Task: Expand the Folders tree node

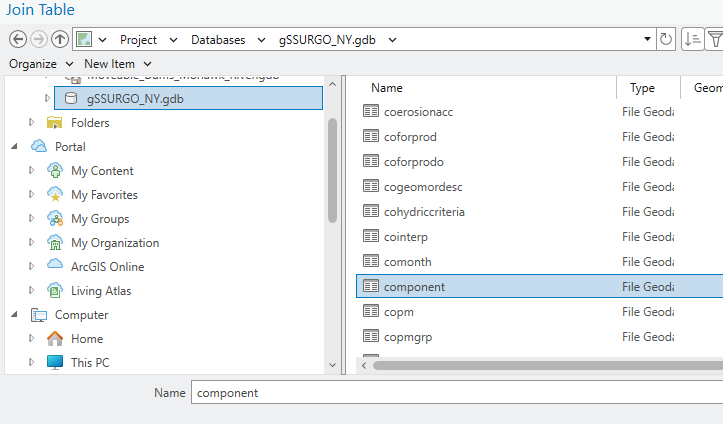Action: (x=31, y=123)
